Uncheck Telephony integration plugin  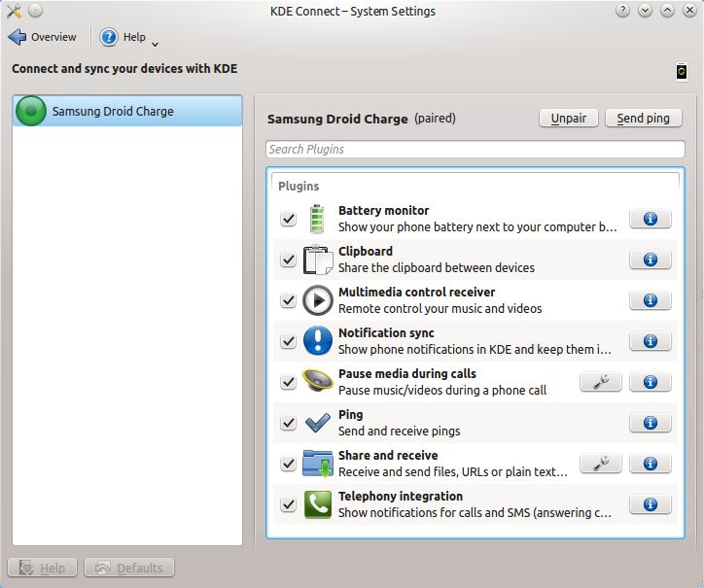tap(288, 504)
